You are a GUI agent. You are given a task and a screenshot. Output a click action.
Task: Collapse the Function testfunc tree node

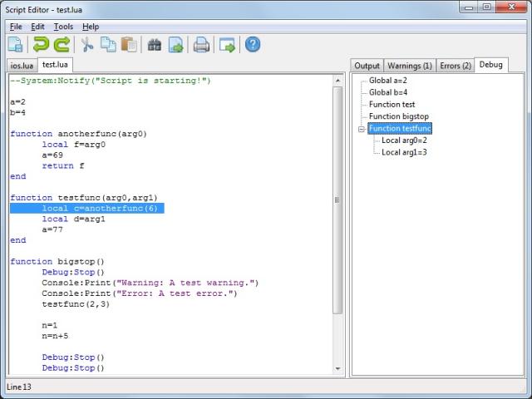362,129
